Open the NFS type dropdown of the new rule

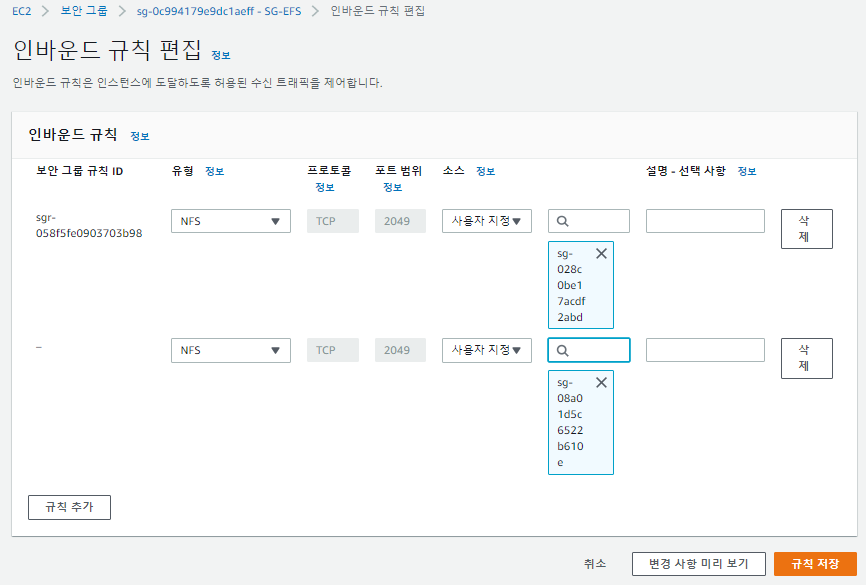(231, 350)
